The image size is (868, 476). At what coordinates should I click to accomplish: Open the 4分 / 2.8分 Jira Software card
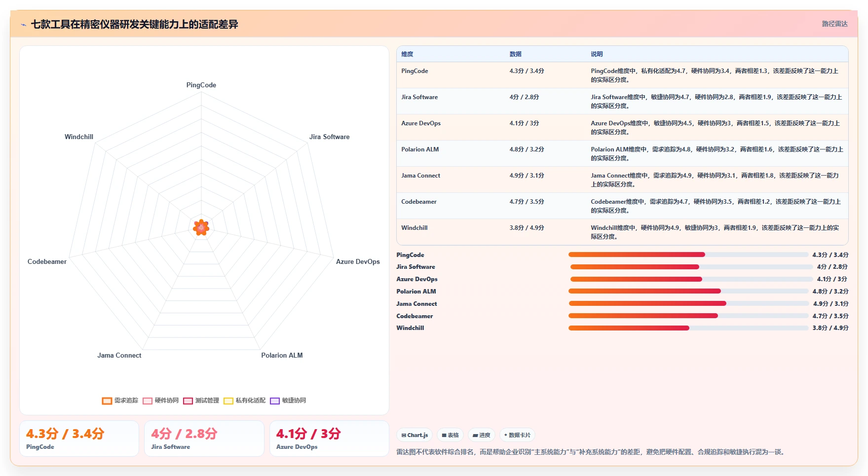click(x=204, y=439)
